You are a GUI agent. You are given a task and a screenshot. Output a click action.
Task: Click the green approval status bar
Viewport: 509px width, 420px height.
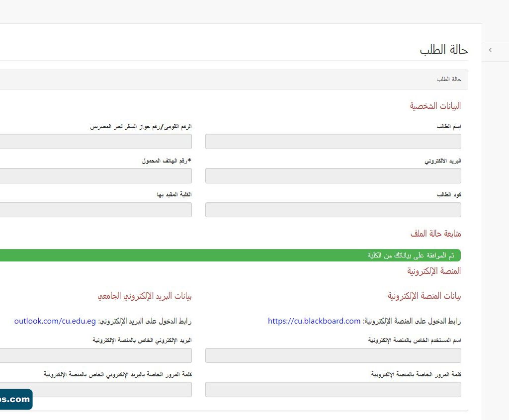click(x=230, y=255)
